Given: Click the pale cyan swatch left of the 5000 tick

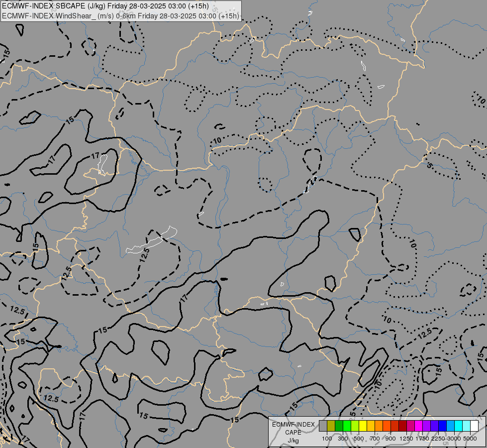Looking at the screenshot, I should point(467,426).
